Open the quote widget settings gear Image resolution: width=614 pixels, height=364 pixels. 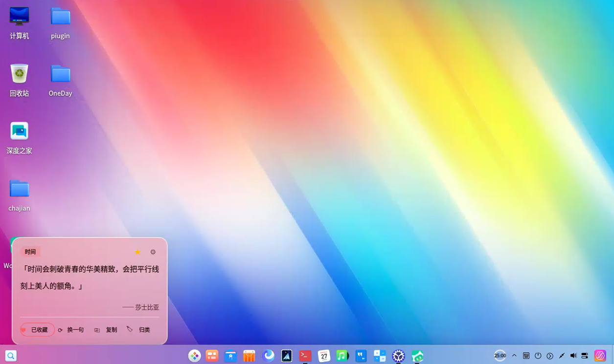[153, 252]
